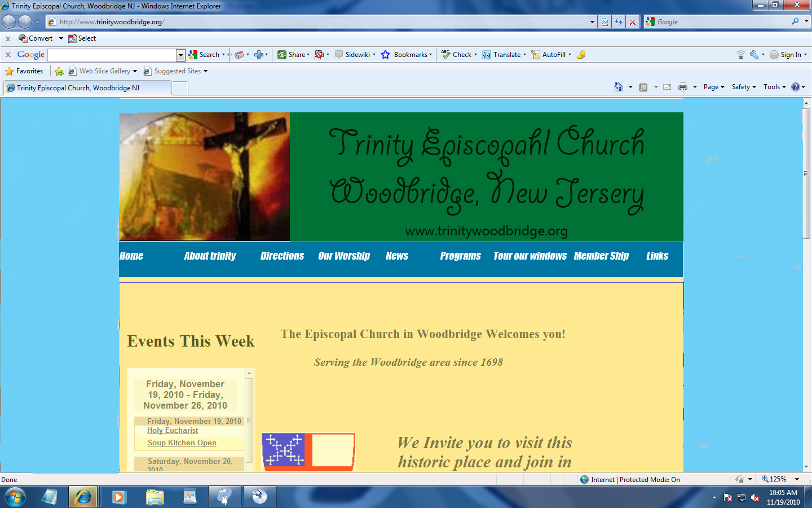
Task: Click the Google toolbar Bookmarks star
Action: pyautogui.click(x=386, y=55)
